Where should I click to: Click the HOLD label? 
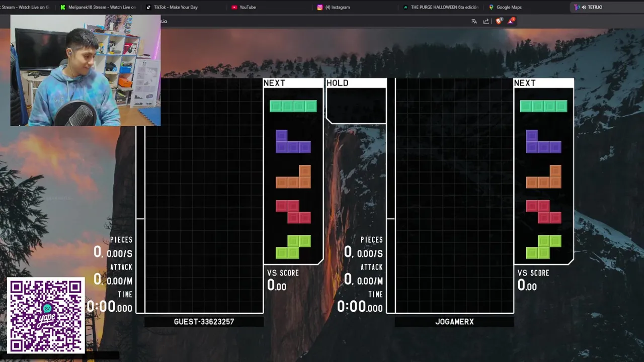(x=338, y=83)
